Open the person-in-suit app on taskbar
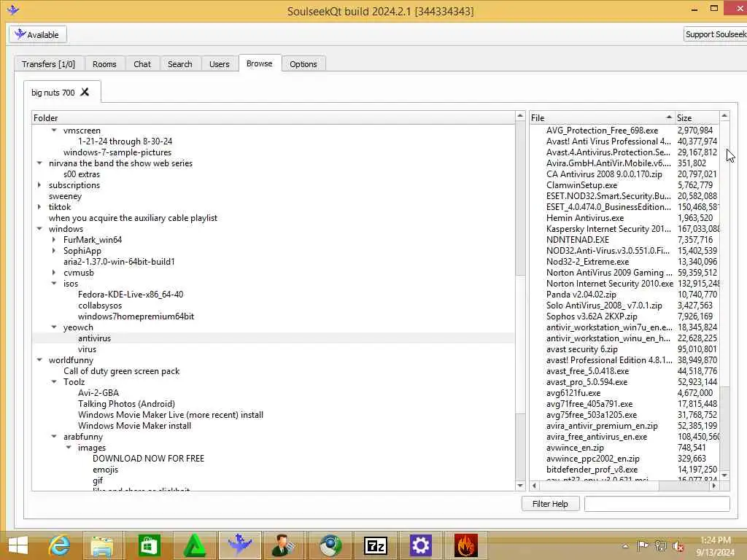Viewport: 747px width, 560px height. [284, 545]
